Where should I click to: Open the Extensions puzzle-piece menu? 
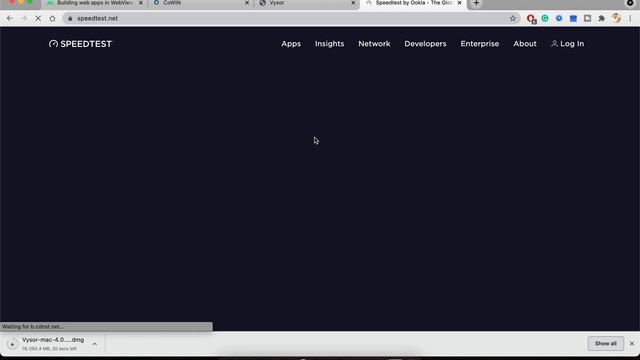pos(602,18)
